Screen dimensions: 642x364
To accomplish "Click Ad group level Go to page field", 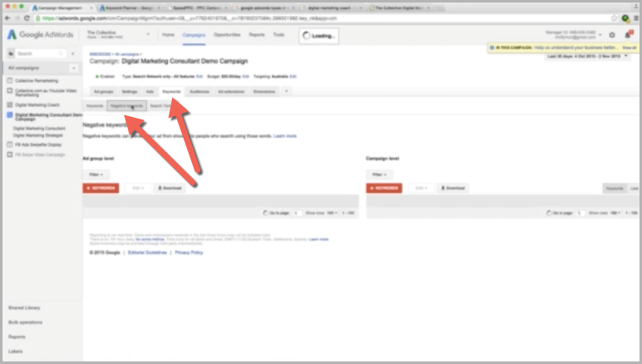I will point(297,213).
